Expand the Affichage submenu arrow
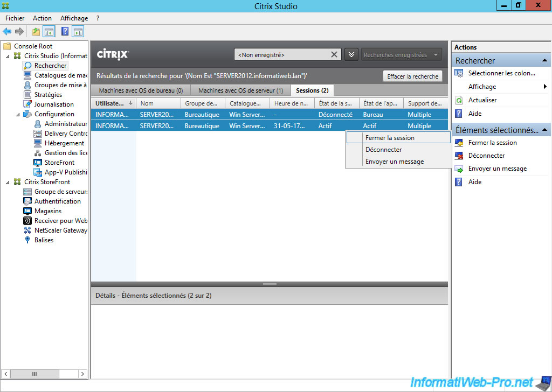The image size is (552, 392). point(545,87)
